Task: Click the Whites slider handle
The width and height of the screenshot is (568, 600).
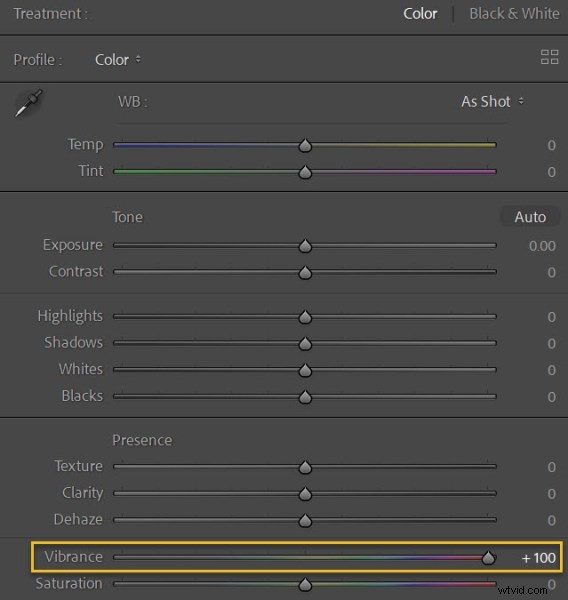Action: [x=305, y=370]
